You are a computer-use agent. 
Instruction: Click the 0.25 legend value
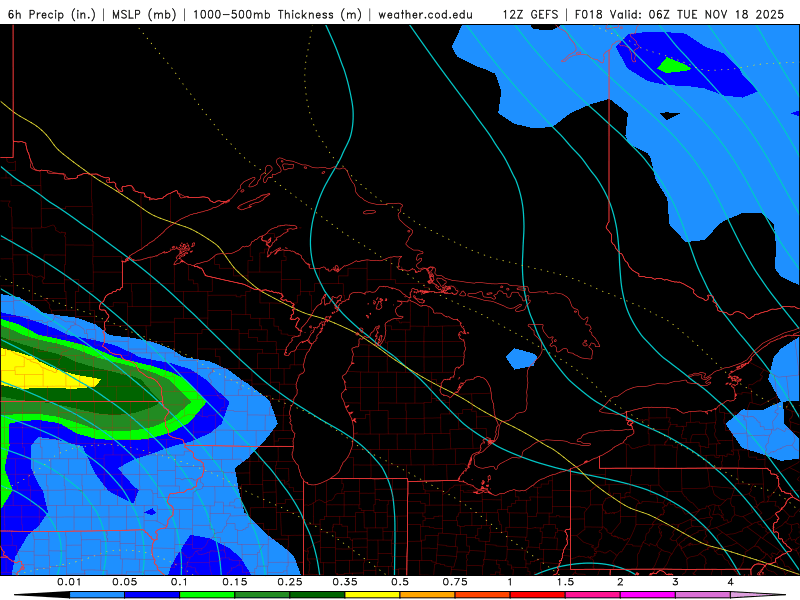[x=290, y=582]
